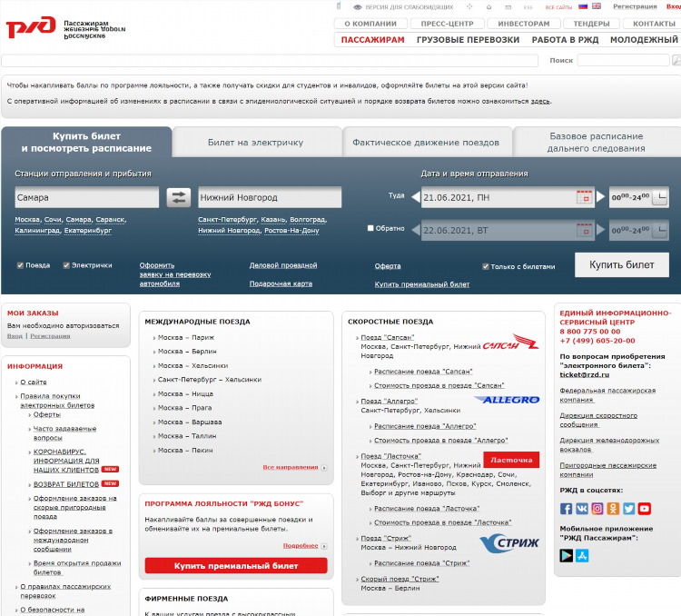Click the search magnifier icon
The height and width of the screenshot is (616, 681).
(676, 60)
